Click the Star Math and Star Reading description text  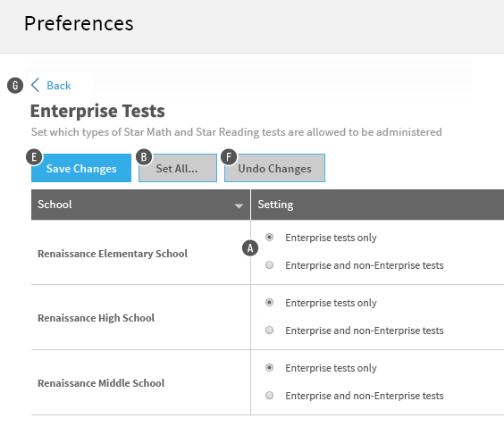click(236, 132)
